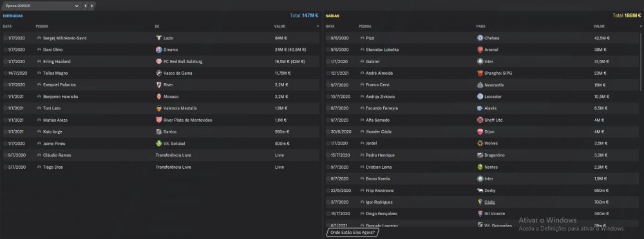Click Dijon club badge icon
Image resolution: width=644 pixels, height=239 pixels.
[x=480, y=131]
